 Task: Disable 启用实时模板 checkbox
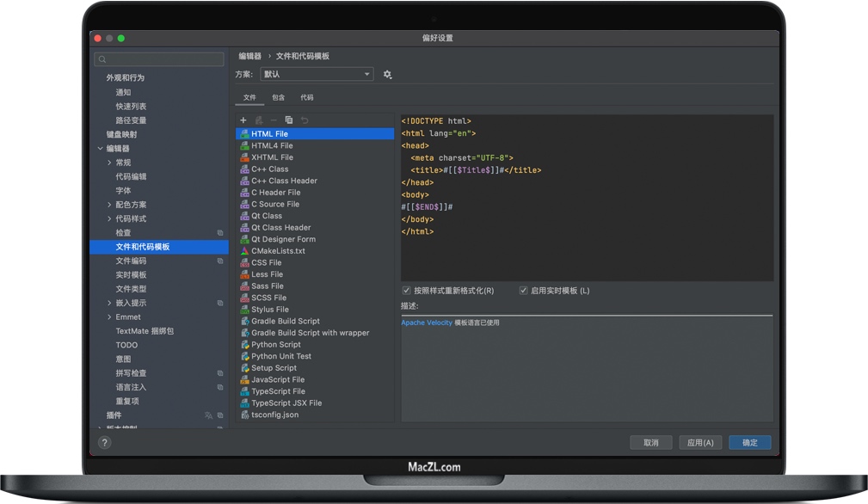click(x=523, y=291)
